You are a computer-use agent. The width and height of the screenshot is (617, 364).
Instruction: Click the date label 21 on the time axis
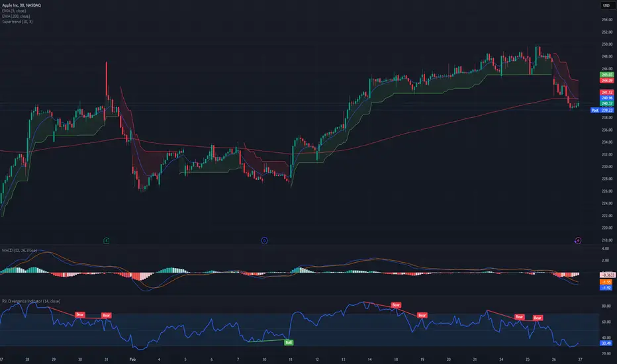click(475, 359)
